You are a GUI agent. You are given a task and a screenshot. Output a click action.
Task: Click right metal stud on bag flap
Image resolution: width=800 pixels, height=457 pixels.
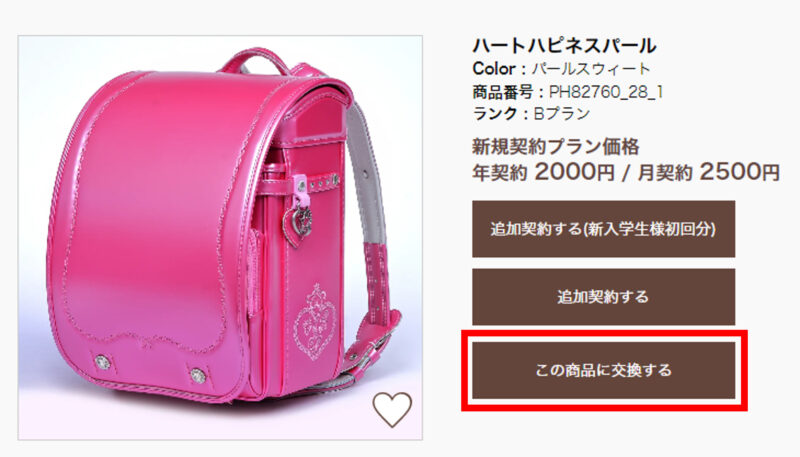198,376
